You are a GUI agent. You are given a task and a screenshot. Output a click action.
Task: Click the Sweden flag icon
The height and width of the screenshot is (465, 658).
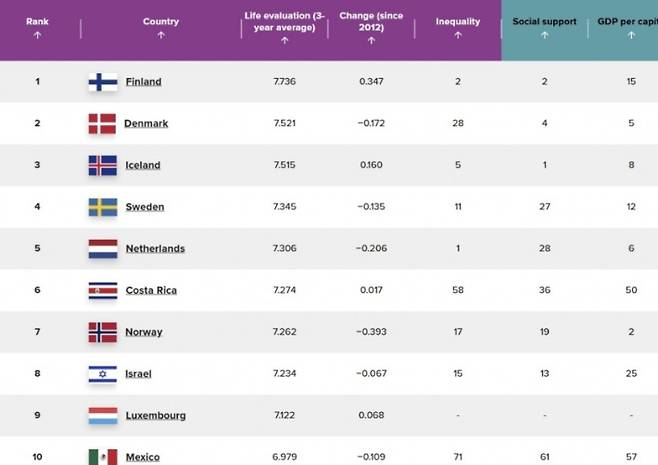pyautogui.click(x=102, y=207)
